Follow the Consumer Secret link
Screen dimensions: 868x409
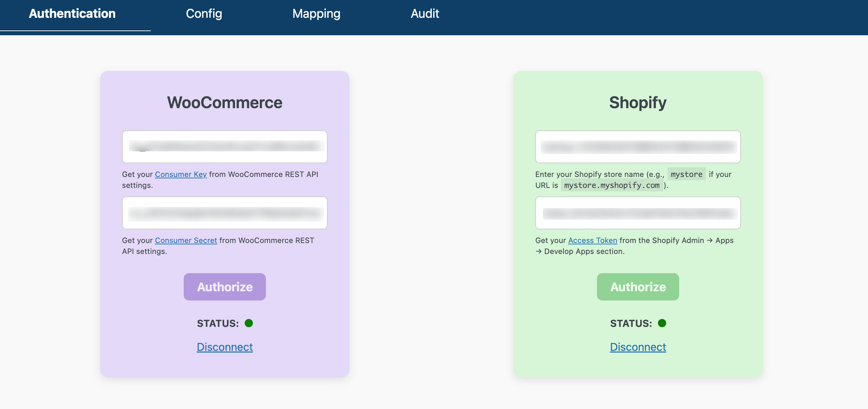coord(186,241)
